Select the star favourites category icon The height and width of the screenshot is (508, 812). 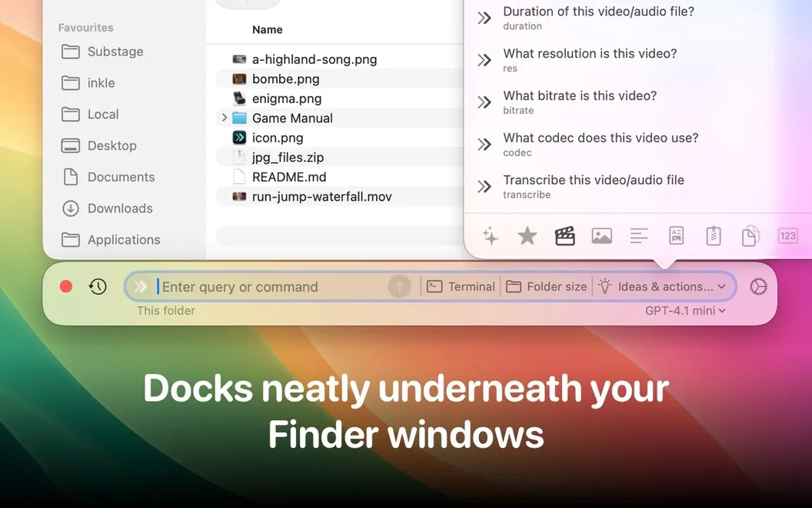tap(527, 236)
